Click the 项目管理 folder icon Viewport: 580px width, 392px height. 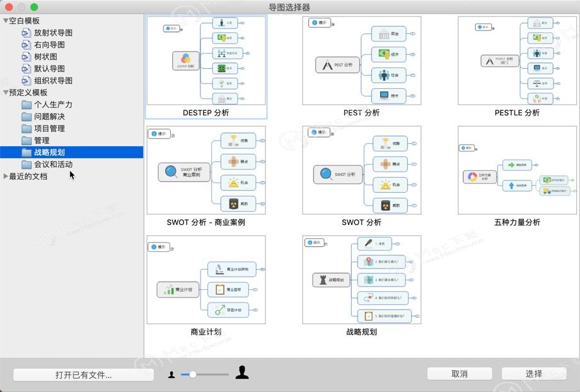26,129
